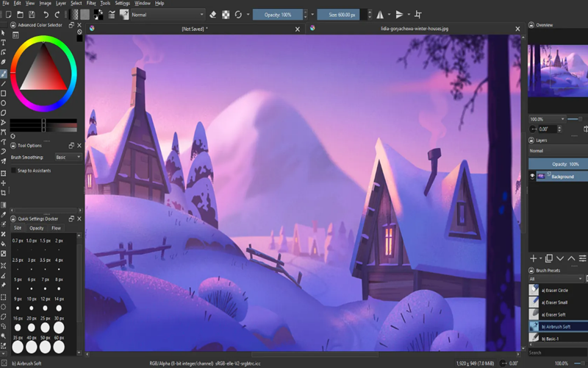Select the Crop tool in toolbox
The image size is (588, 368).
(x=4, y=193)
